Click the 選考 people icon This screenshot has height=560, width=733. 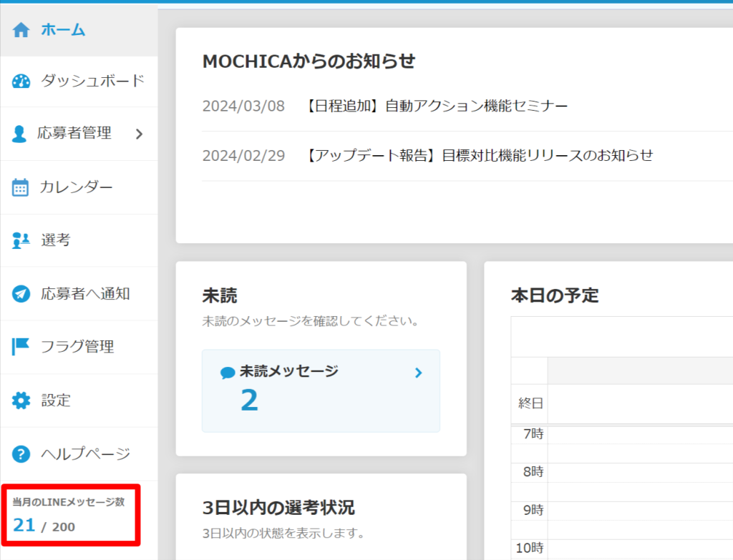[21, 240]
